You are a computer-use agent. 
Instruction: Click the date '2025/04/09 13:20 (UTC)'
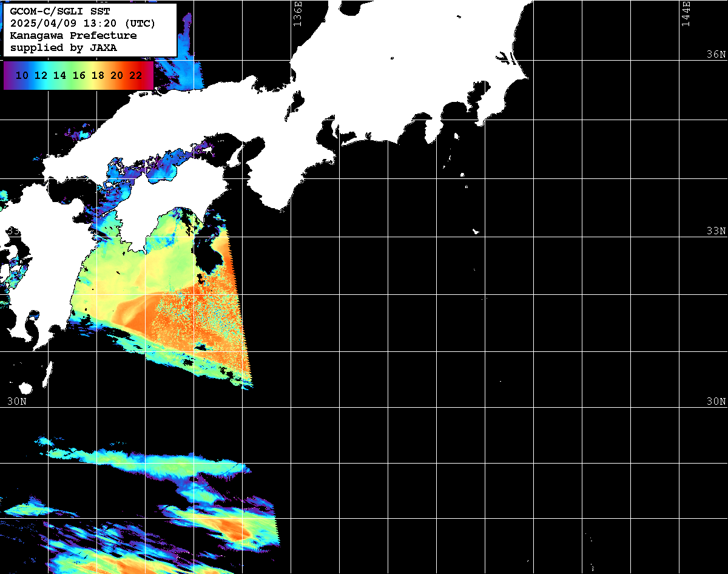tap(83, 24)
